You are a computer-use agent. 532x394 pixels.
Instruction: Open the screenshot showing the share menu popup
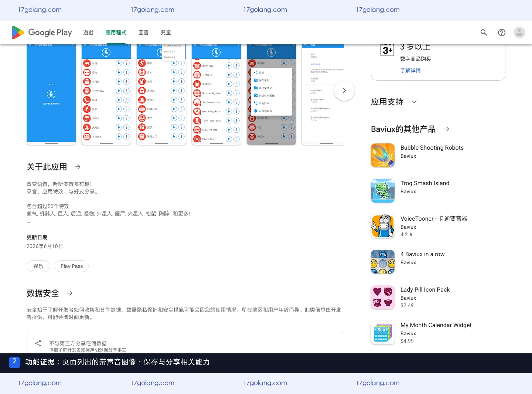tap(272, 95)
